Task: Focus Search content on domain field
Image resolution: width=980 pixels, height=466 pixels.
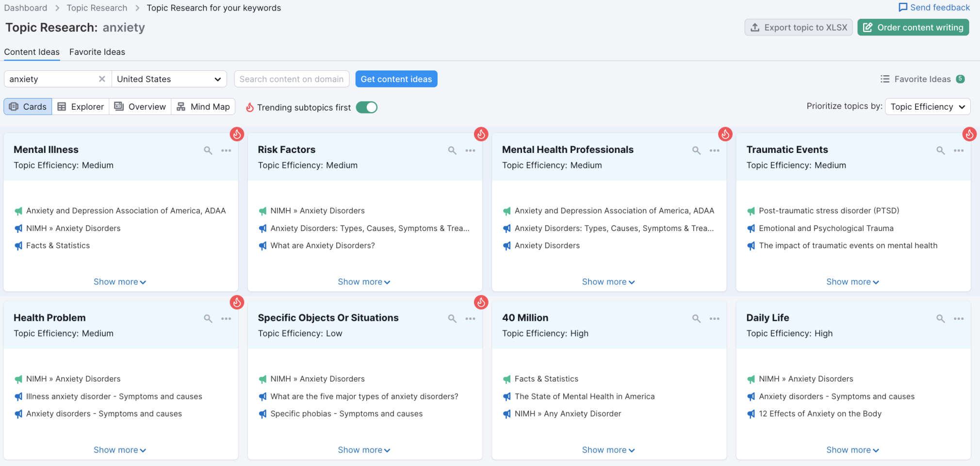Action: (x=292, y=79)
